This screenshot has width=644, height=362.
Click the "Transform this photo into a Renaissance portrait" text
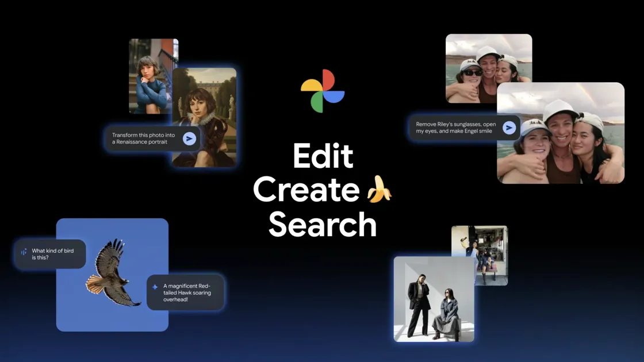pos(143,138)
